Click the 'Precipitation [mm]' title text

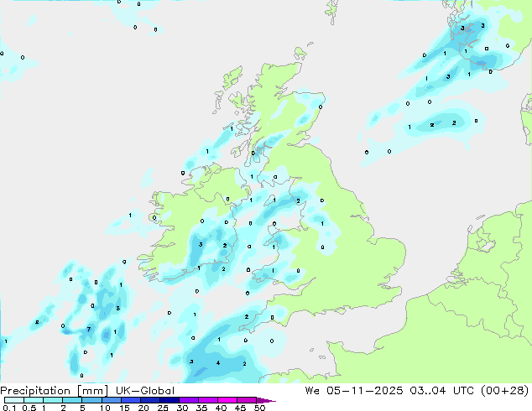(x=55, y=391)
